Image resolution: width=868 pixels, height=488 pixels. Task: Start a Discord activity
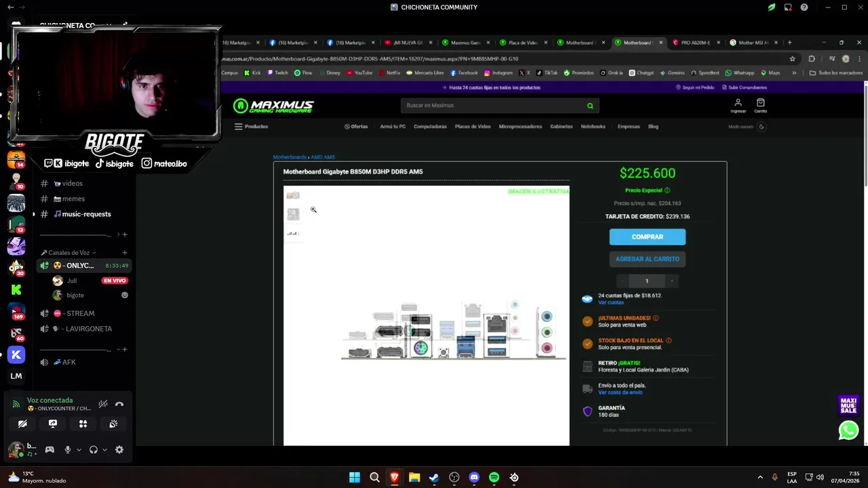[x=83, y=424]
